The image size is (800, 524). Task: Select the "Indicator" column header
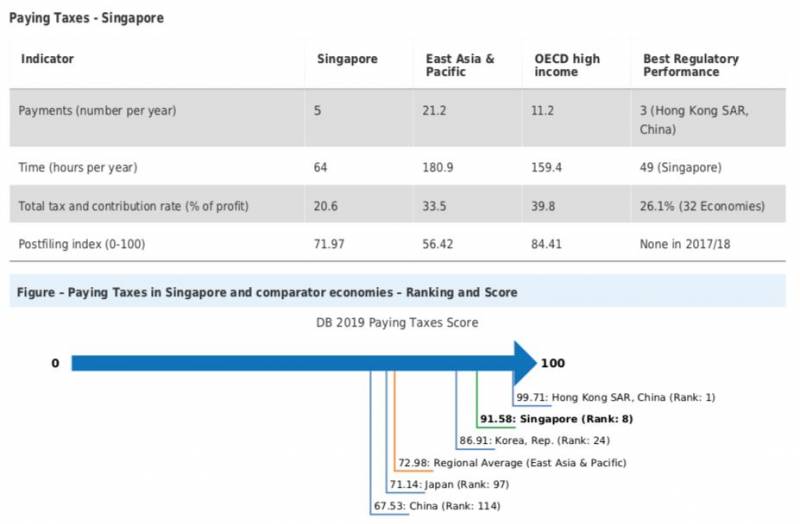click(46, 59)
